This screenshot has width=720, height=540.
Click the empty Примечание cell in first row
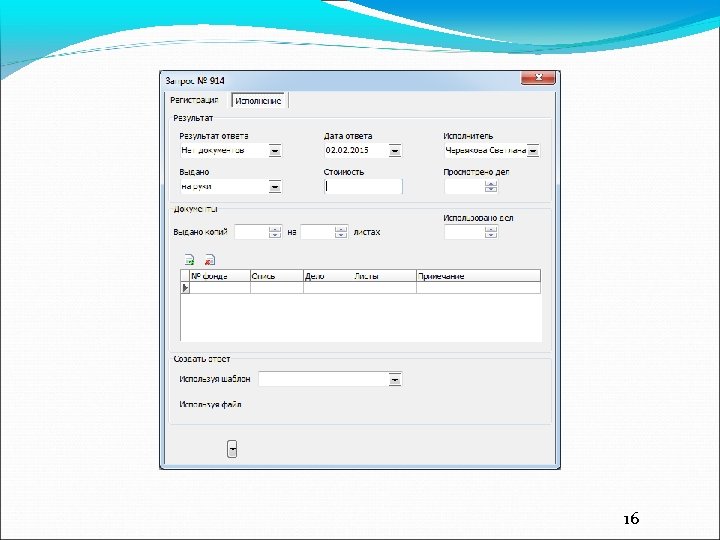coord(478,288)
